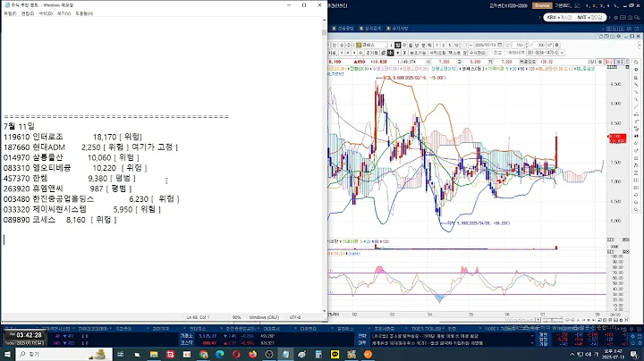Click the 014970 삼륭물산 line in Notepad
The width and height of the screenshot is (644, 361).
[x=71, y=157]
